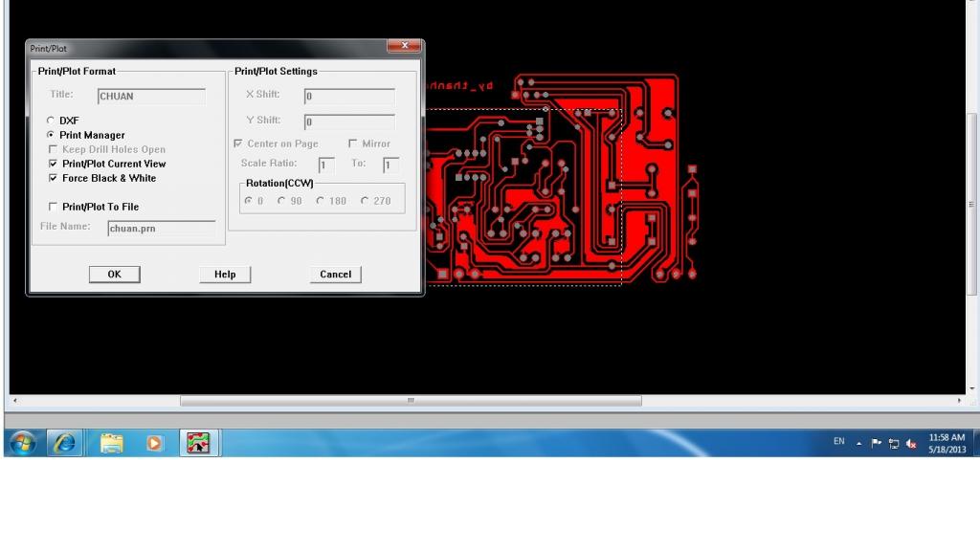Select 0 degree rotation
Viewport: 980px width, 551px height.
coord(249,201)
